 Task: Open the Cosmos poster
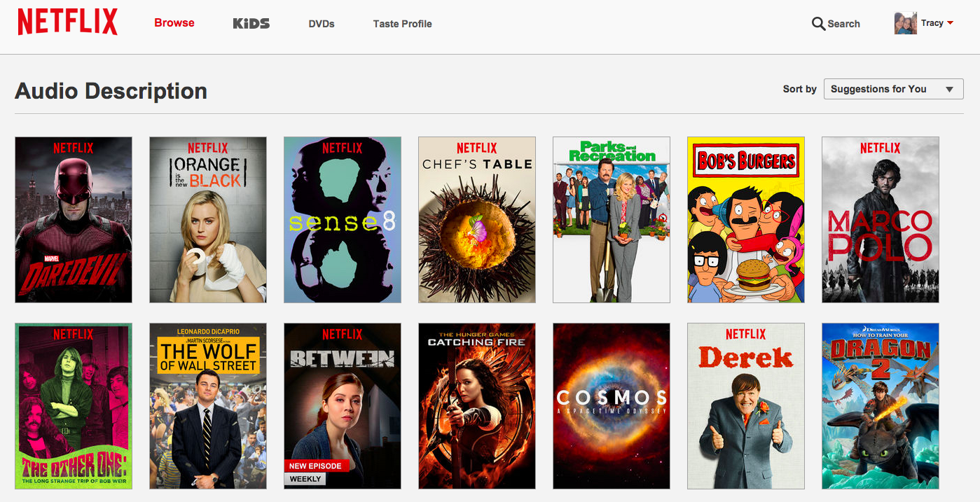click(x=612, y=406)
